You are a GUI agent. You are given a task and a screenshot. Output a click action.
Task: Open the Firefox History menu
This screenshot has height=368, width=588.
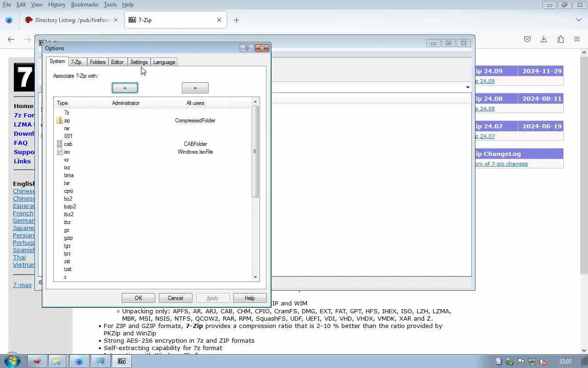(57, 5)
